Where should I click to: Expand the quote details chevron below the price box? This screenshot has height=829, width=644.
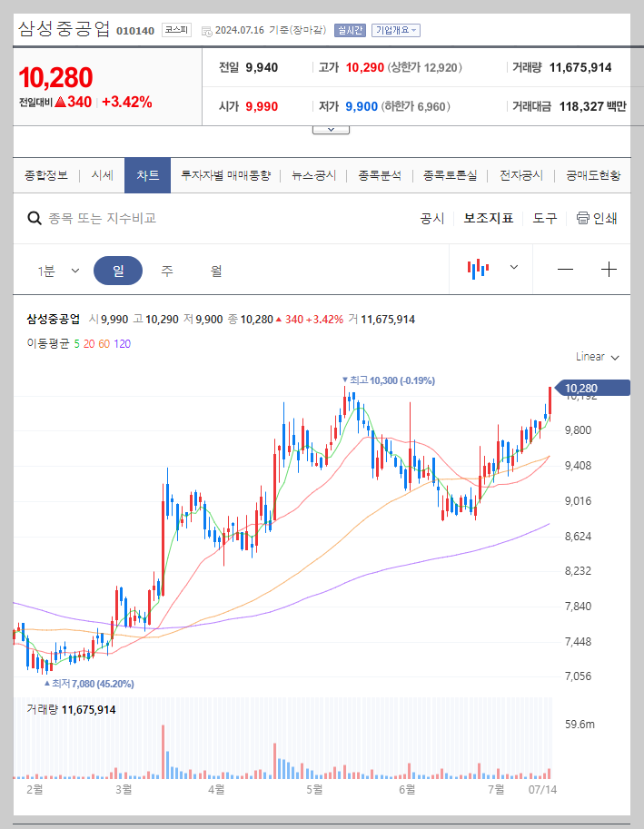coord(331,130)
